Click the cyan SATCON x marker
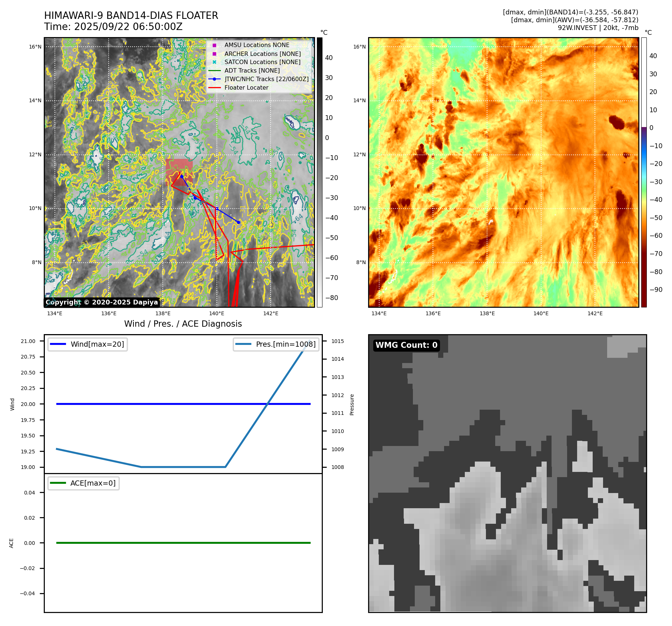This screenshot has height=626, width=672. [214, 62]
